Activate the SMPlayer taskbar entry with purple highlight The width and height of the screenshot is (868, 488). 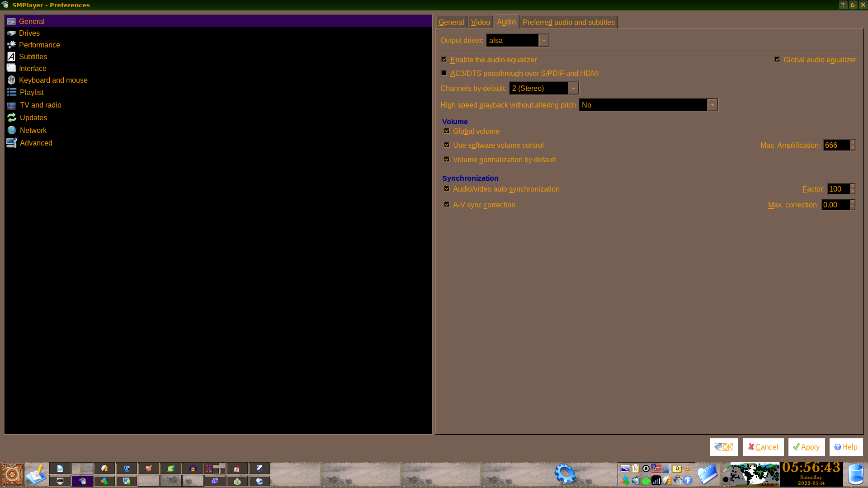point(82,481)
